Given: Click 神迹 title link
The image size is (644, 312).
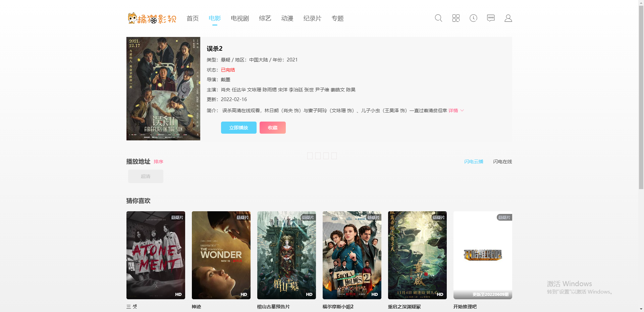Looking at the screenshot, I should (197, 307).
